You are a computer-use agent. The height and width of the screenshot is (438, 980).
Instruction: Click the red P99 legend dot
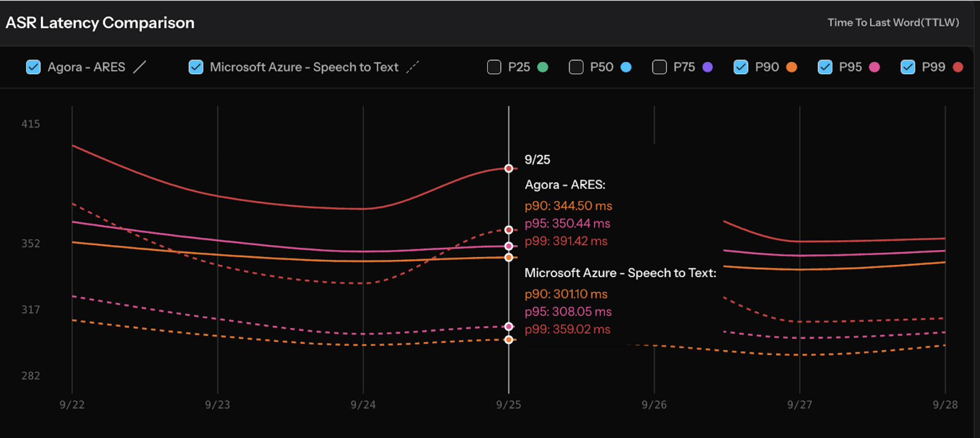click(x=958, y=67)
